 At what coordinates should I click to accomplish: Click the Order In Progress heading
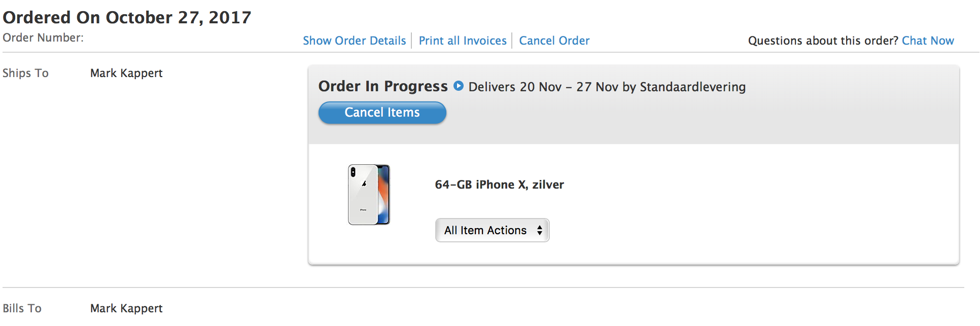383,86
